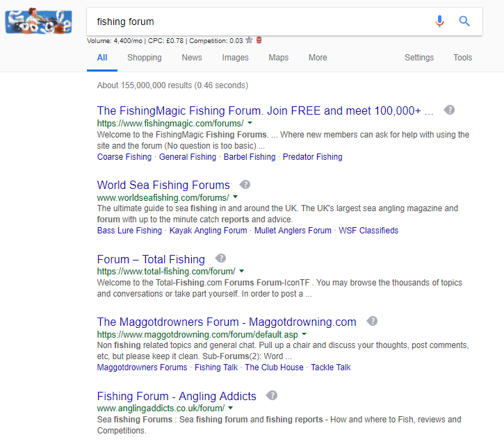Click the https://www.fishingmagic.com/forums/ URL
Screen dimensions: 504x446
(x=170, y=123)
